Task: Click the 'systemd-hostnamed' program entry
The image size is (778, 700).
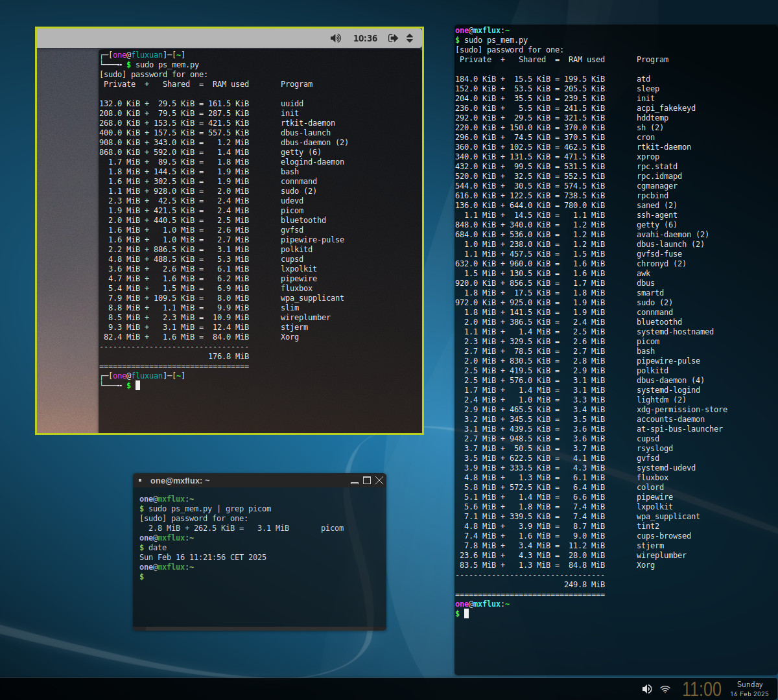Action: tap(675, 332)
